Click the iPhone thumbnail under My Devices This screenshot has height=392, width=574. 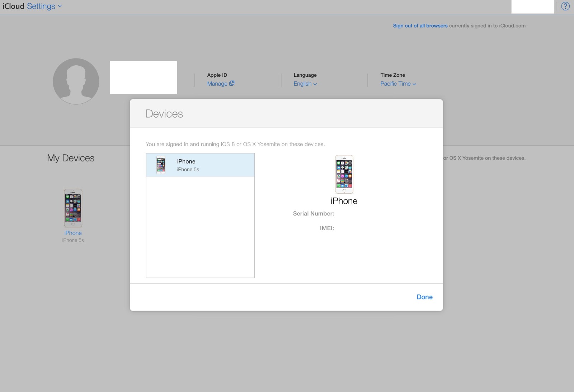click(73, 208)
